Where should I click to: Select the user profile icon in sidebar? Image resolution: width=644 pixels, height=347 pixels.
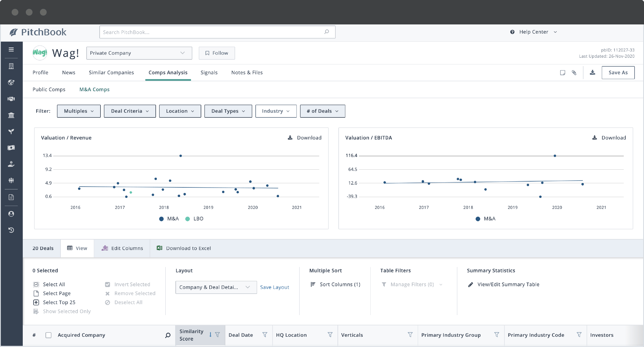point(11,213)
